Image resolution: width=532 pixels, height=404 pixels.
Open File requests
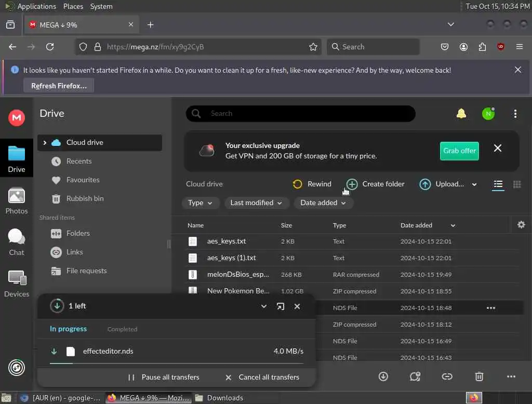coord(86,271)
